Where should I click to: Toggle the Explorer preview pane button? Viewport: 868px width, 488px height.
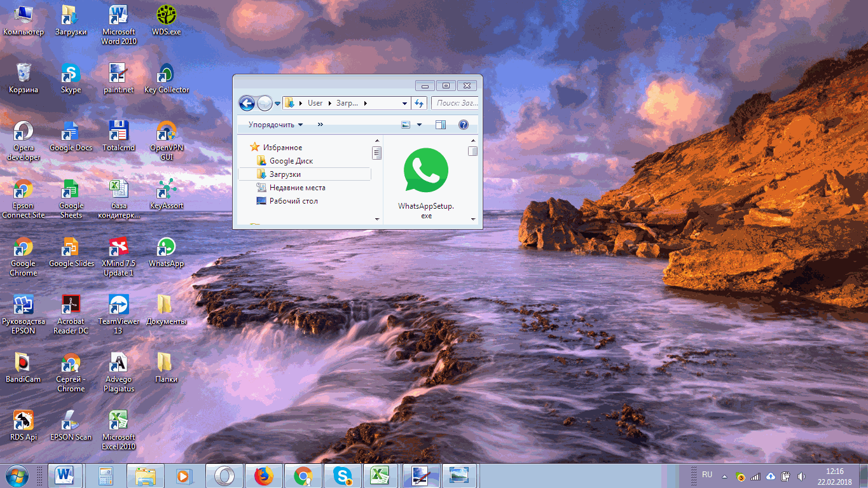click(441, 125)
